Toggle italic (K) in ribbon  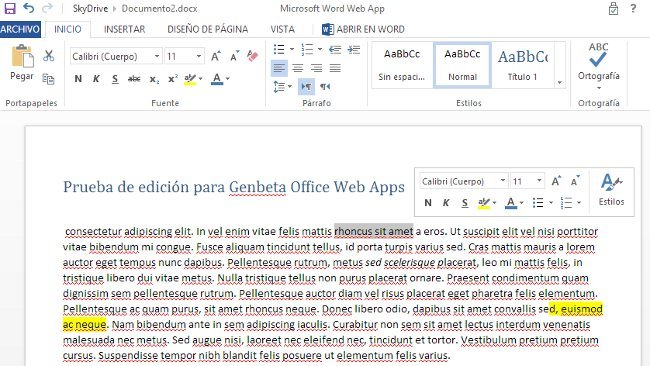96,79
